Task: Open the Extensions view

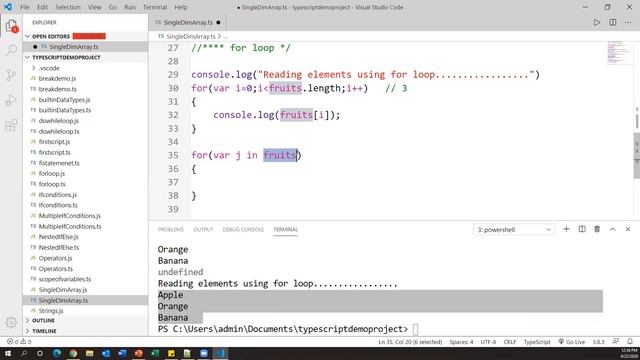Action: point(11,125)
